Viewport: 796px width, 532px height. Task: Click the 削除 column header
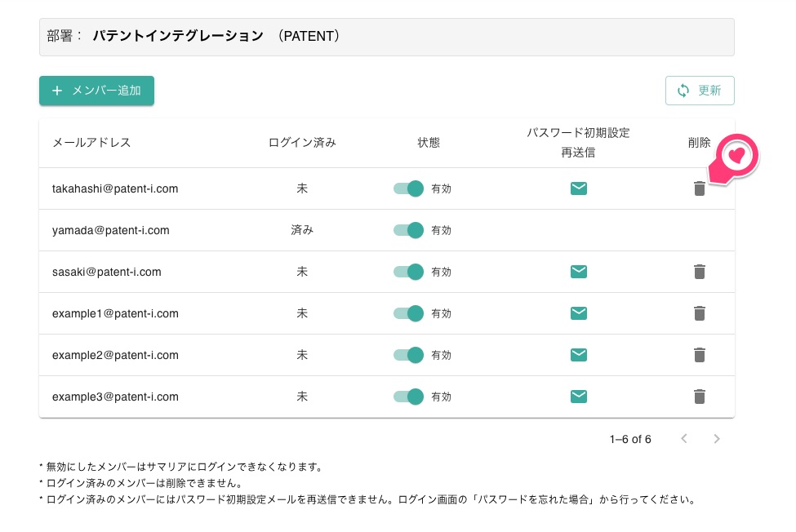pos(700,143)
